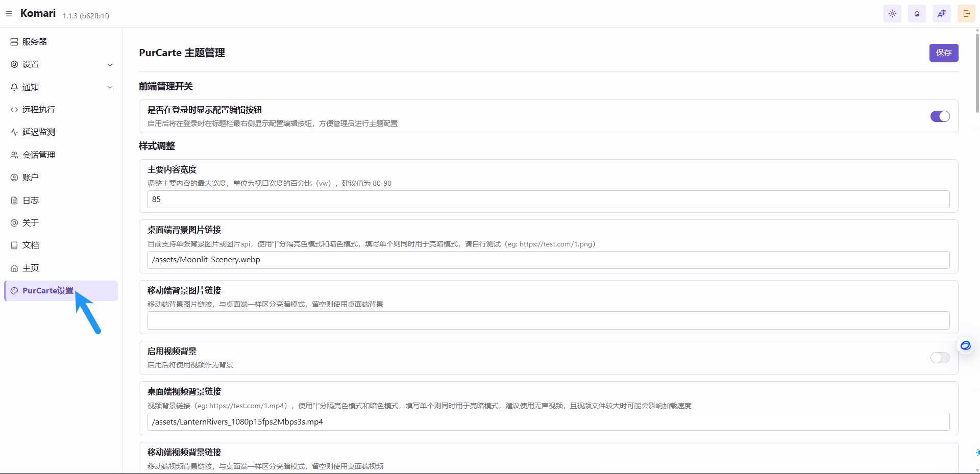This screenshot has height=474, width=980.
Task: Open the color theme droplet icon
Action: (917, 14)
